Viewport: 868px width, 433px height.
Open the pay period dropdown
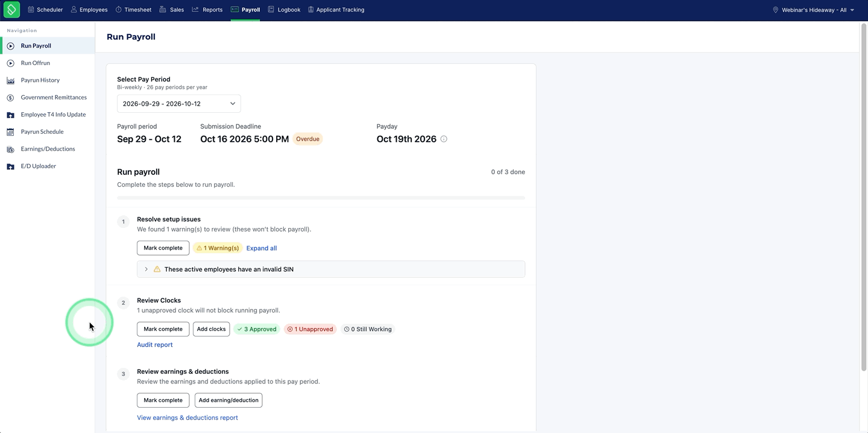(179, 104)
